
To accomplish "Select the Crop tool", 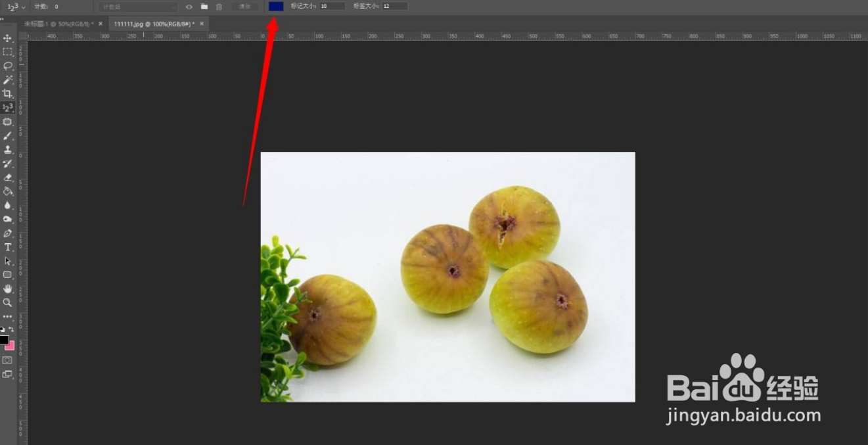I will click(x=8, y=93).
